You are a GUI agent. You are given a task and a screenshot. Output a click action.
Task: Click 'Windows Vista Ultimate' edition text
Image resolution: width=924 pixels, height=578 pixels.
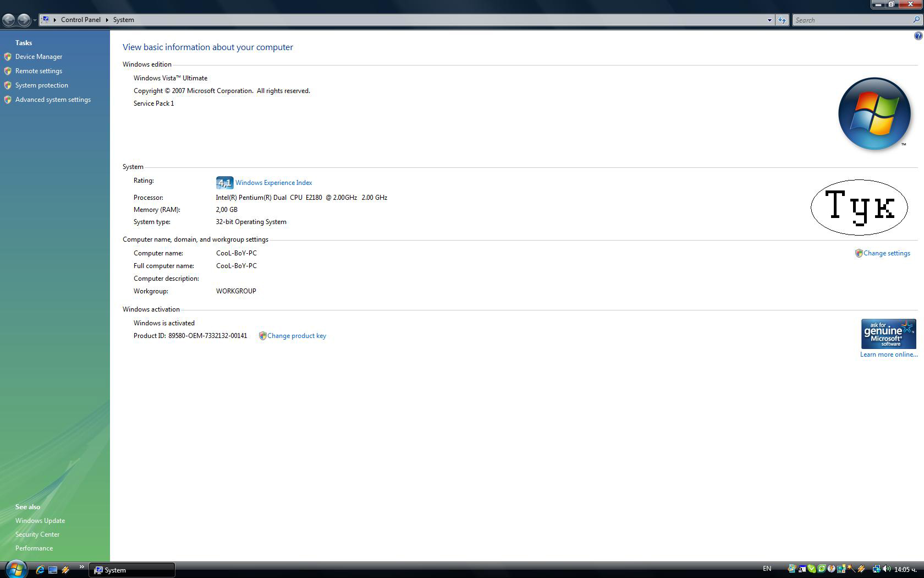[x=170, y=78]
